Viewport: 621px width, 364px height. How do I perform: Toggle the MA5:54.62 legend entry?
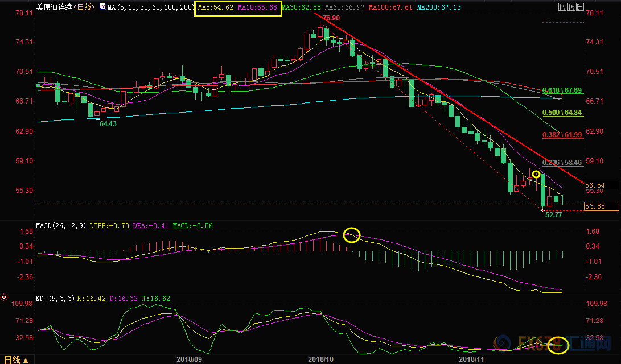click(x=215, y=7)
